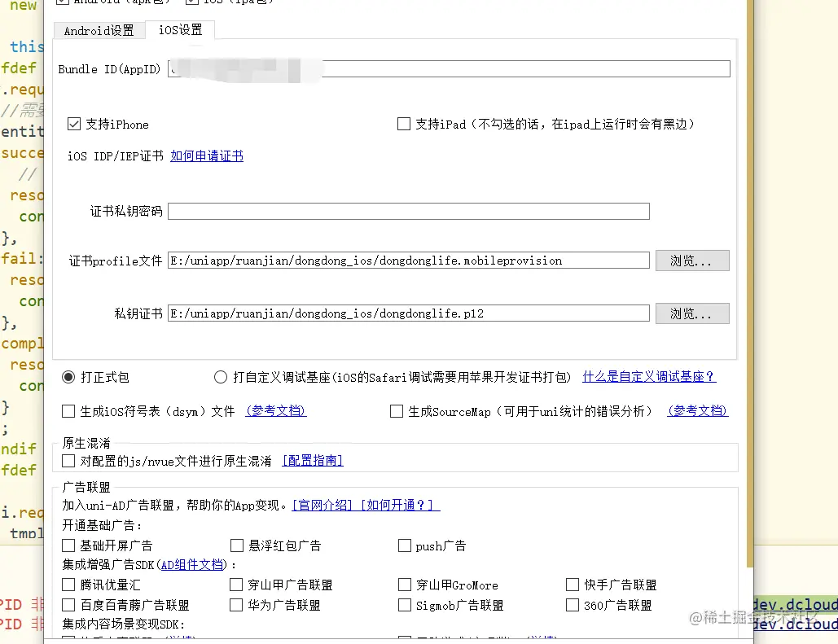
Task: Check the 360广告联盟 checkbox
Action: [573, 605]
